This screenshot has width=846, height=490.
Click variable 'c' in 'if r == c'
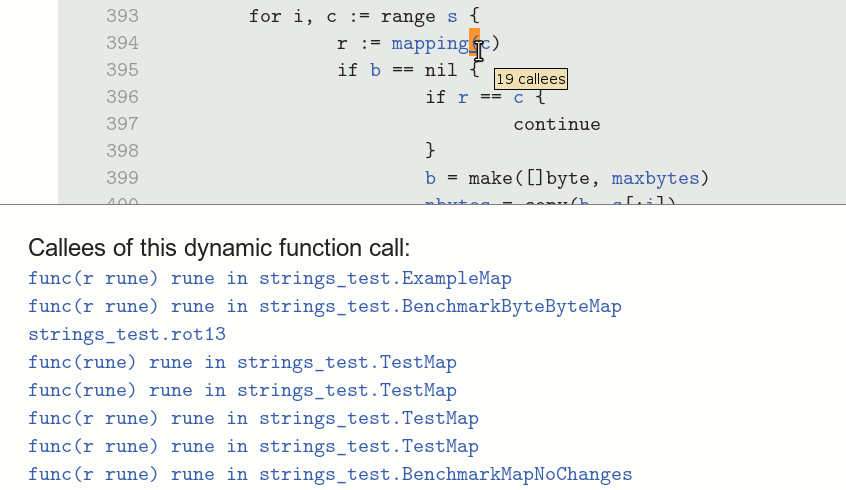click(x=518, y=97)
